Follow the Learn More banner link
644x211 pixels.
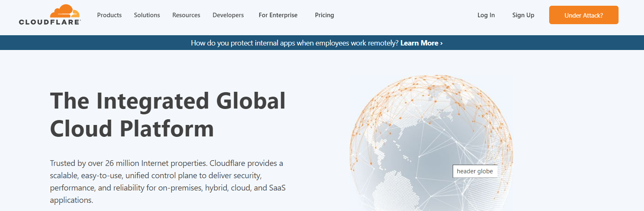pos(422,43)
